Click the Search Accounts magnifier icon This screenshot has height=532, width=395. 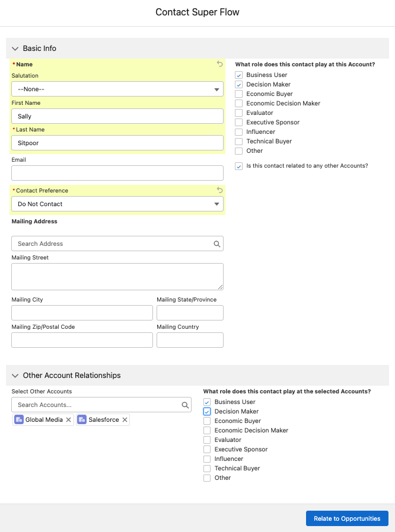coord(185,403)
